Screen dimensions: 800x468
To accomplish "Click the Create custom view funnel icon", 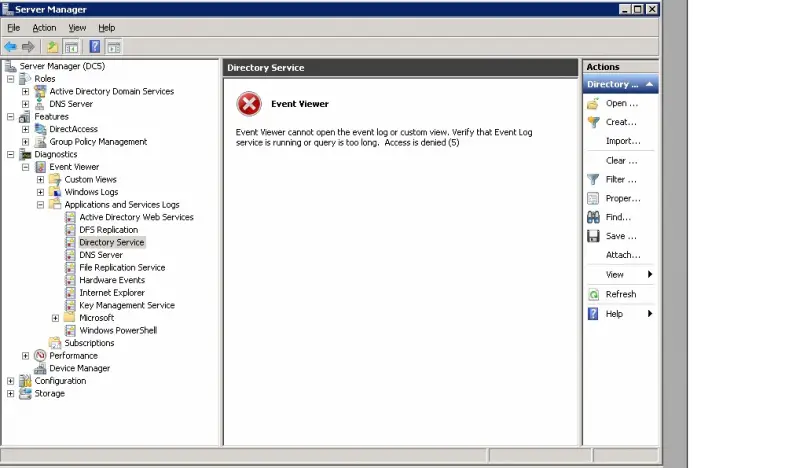I will (x=593, y=122).
